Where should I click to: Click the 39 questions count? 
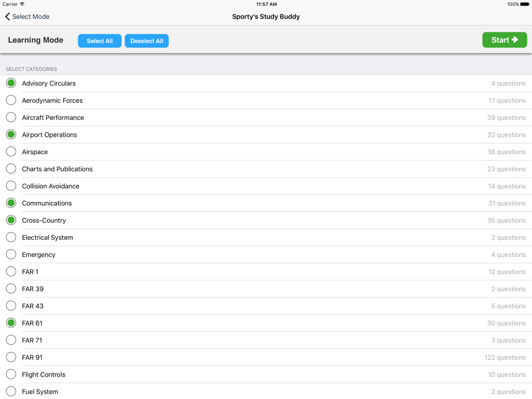tap(506, 118)
